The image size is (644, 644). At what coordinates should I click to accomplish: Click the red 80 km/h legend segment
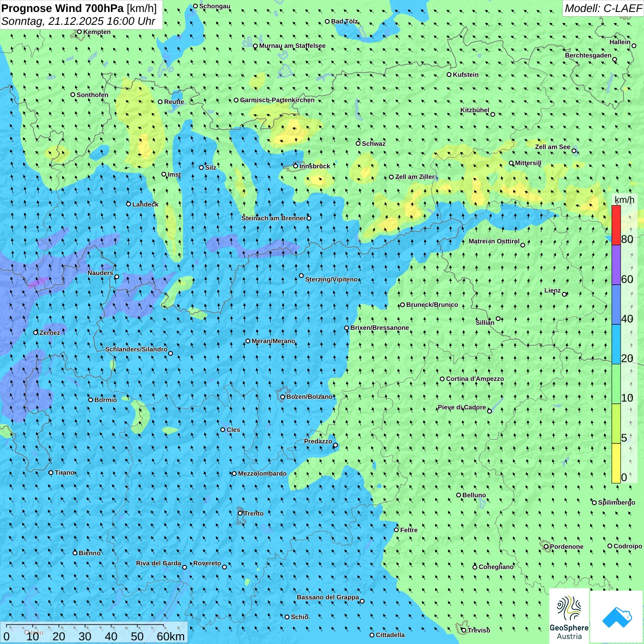pyautogui.click(x=616, y=225)
